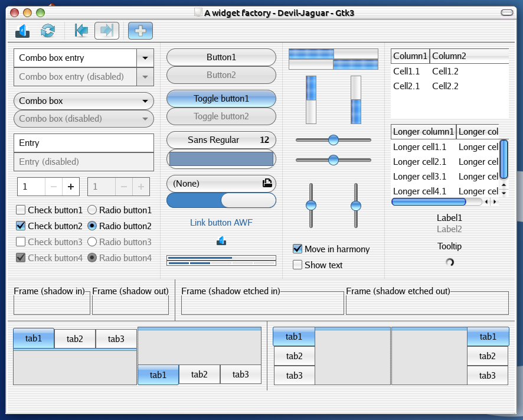Click the upper horizontal slider handle
The width and height of the screenshot is (523, 420).
333,140
